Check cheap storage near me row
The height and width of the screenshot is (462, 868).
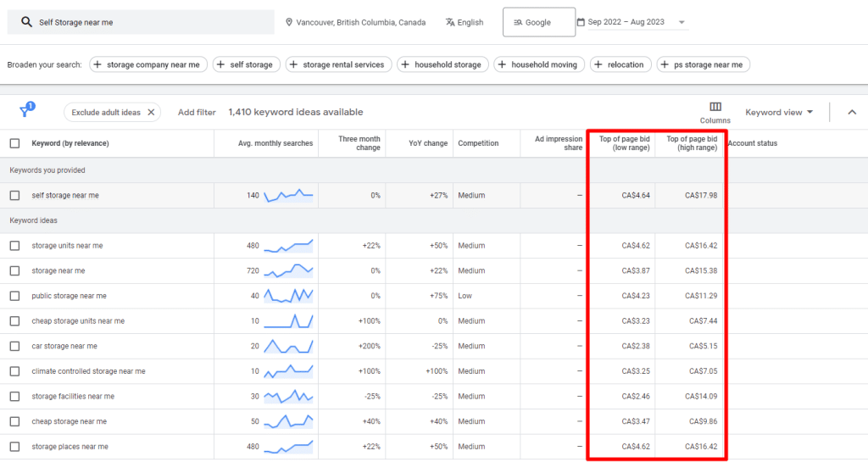tap(15, 421)
